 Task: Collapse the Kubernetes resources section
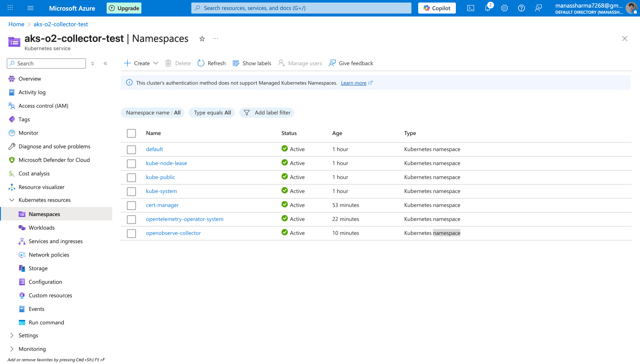[12, 200]
